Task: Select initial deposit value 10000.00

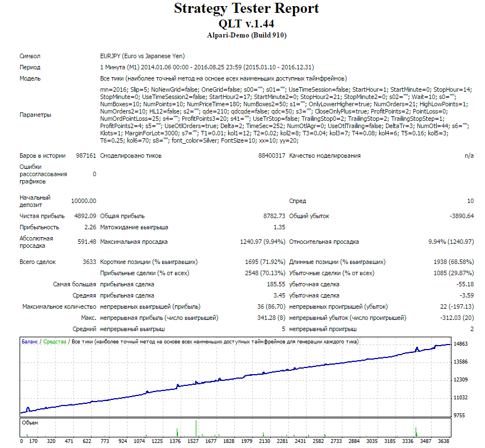Action: point(83,201)
